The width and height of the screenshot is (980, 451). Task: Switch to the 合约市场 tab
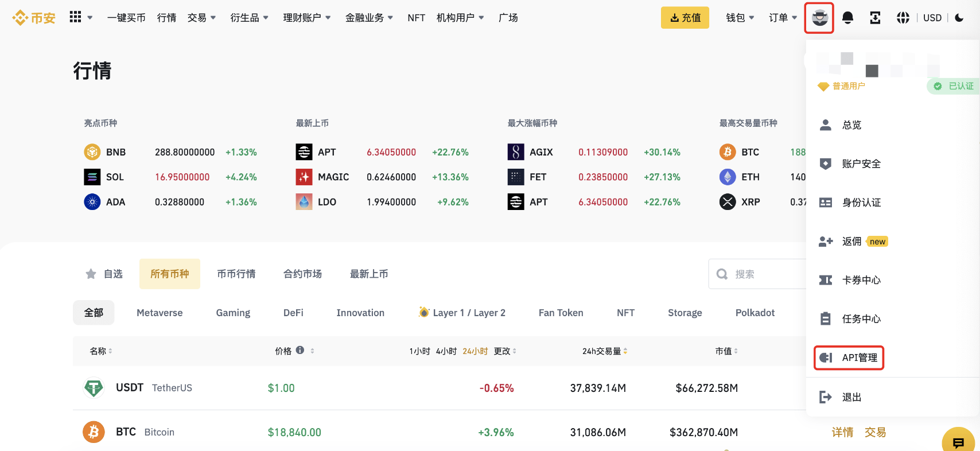[303, 274]
